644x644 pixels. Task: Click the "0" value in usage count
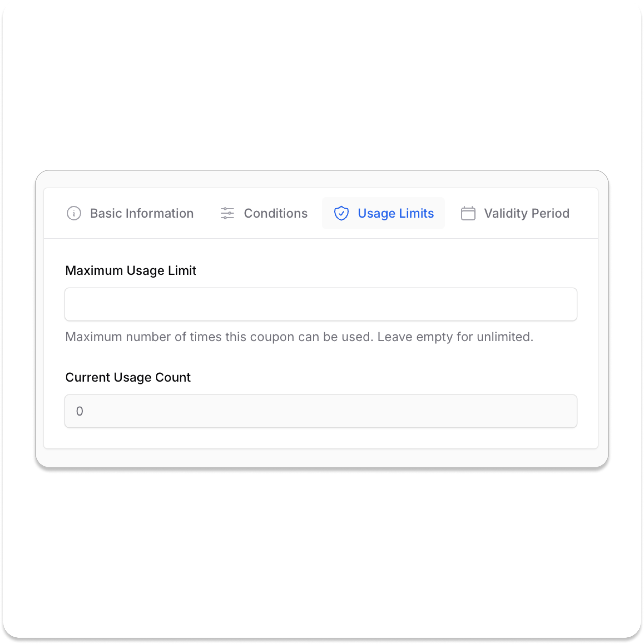(80, 411)
